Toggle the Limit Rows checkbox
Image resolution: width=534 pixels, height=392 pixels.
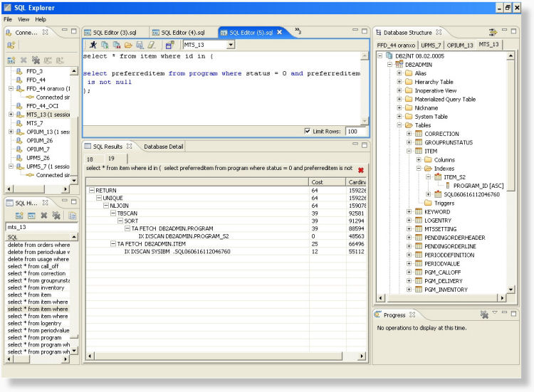[307, 131]
